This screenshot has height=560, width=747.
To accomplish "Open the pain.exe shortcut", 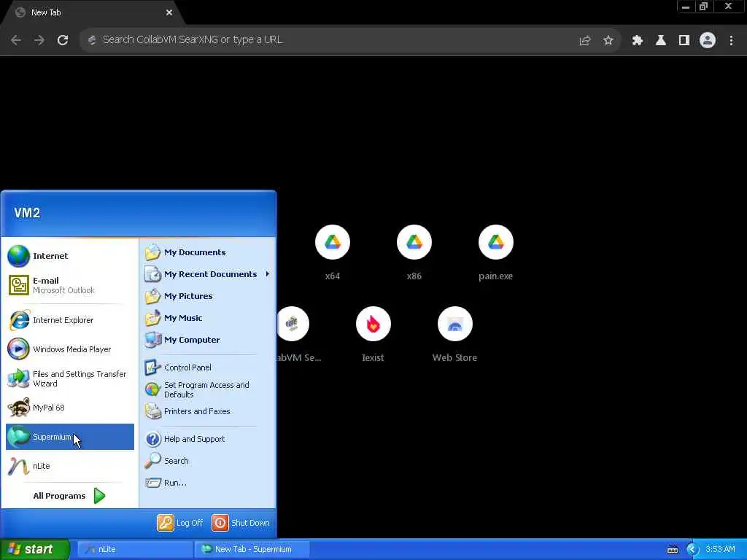I will (495, 242).
